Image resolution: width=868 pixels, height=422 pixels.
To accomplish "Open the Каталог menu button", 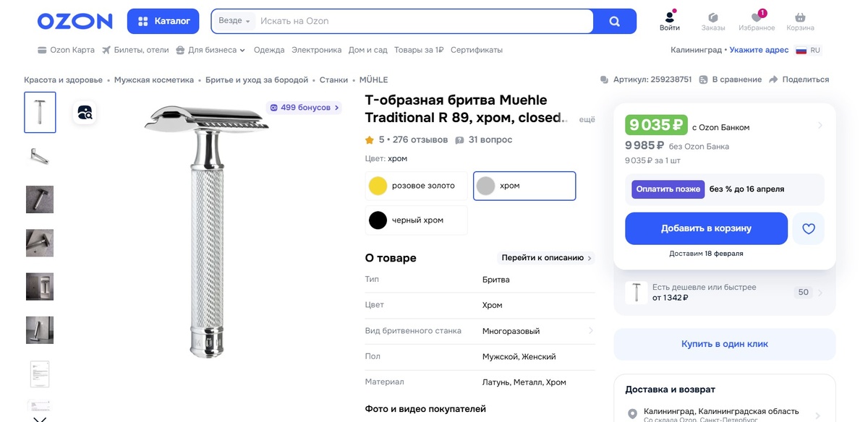I will [163, 21].
